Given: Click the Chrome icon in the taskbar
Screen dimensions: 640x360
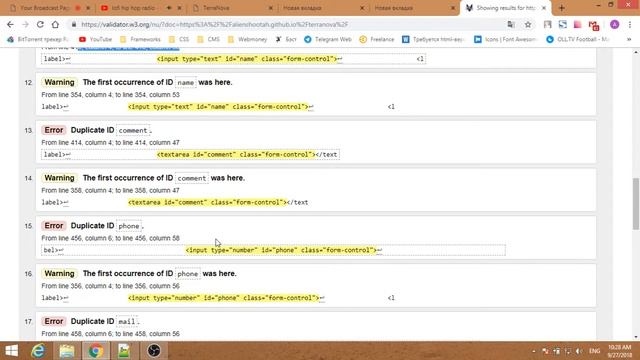Looking at the screenshot, I should [x=96, y=351].
